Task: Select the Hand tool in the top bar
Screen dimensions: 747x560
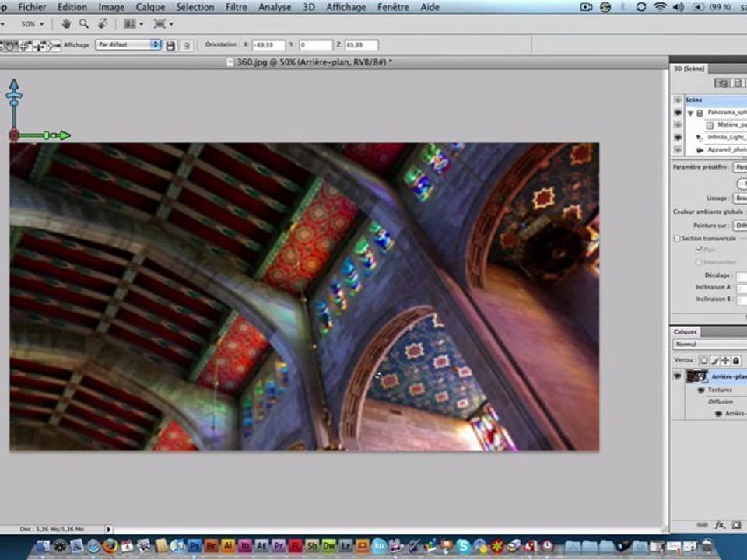Action: point(67,24)
